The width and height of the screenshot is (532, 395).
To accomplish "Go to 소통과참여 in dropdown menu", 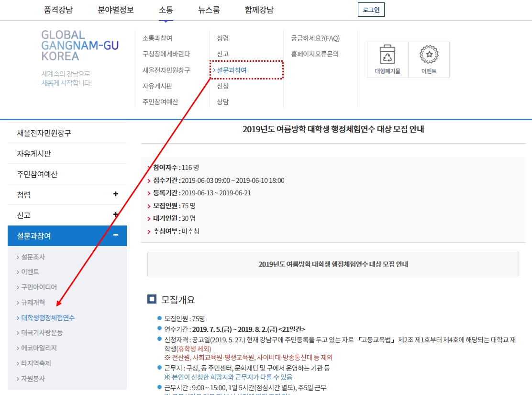I will [x=157, y=38].
